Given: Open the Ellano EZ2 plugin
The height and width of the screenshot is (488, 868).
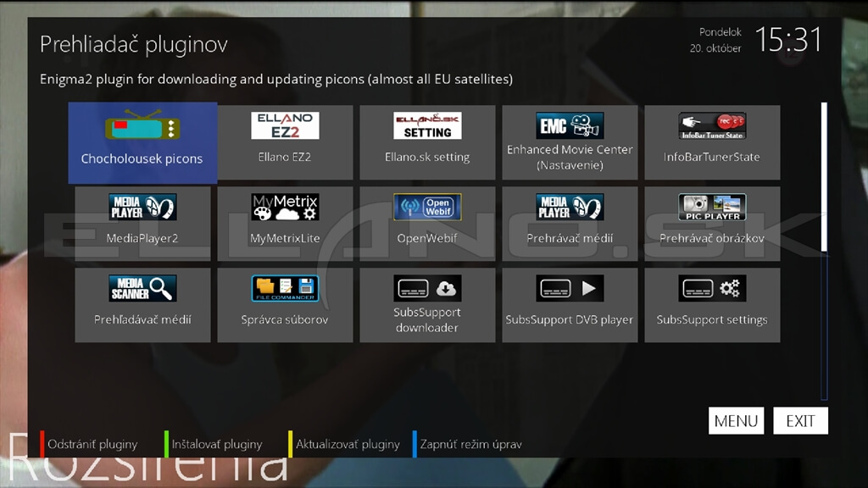Looking at the screenshot, I should [285, 142].
